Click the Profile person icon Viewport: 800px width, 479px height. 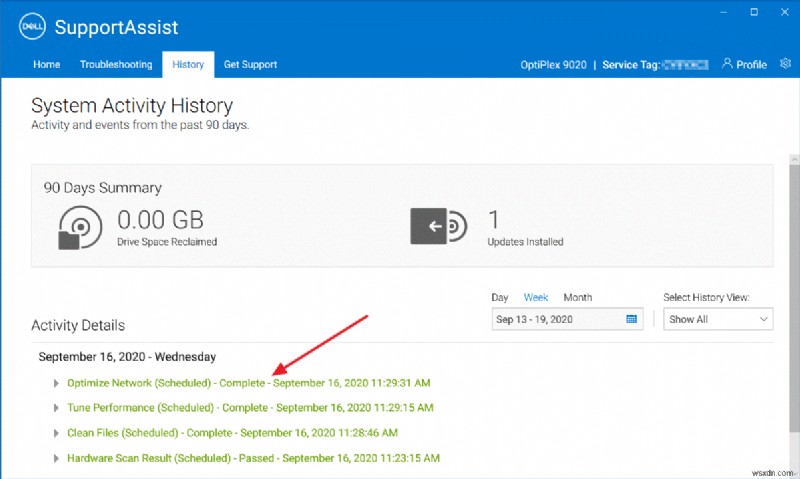click(x=727, y=63)
